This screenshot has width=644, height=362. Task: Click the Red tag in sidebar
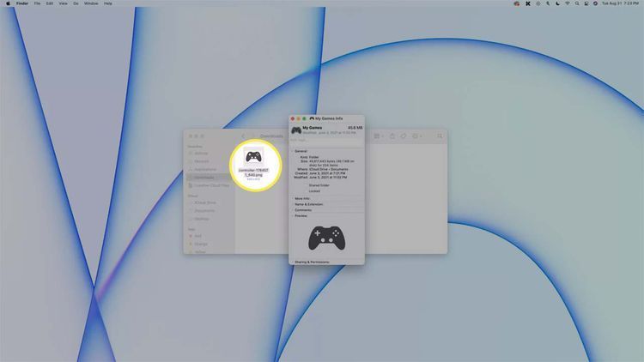pos(198,235)
